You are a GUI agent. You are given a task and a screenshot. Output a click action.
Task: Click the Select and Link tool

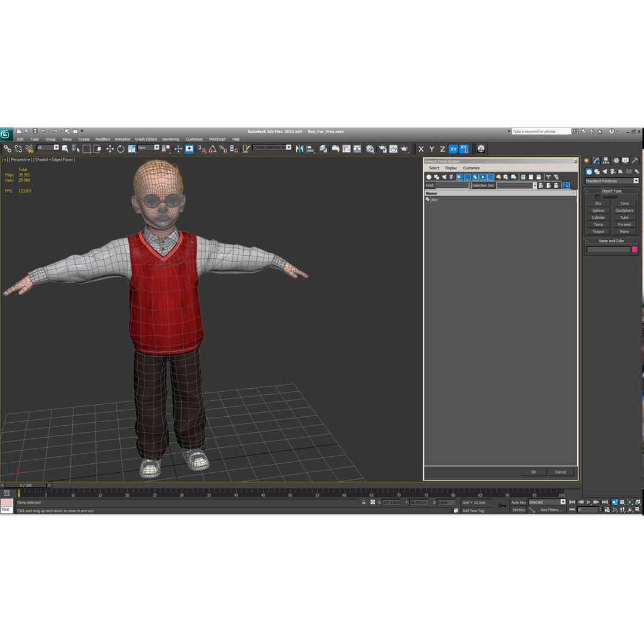[x=7, y=148]
